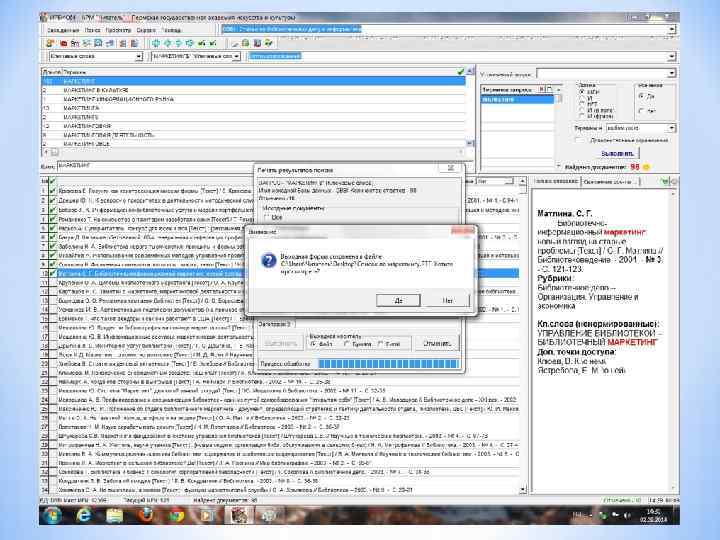Uncheck the checkmark on result row 1
This screenshot has width=720, height=540.
(52, 191)
